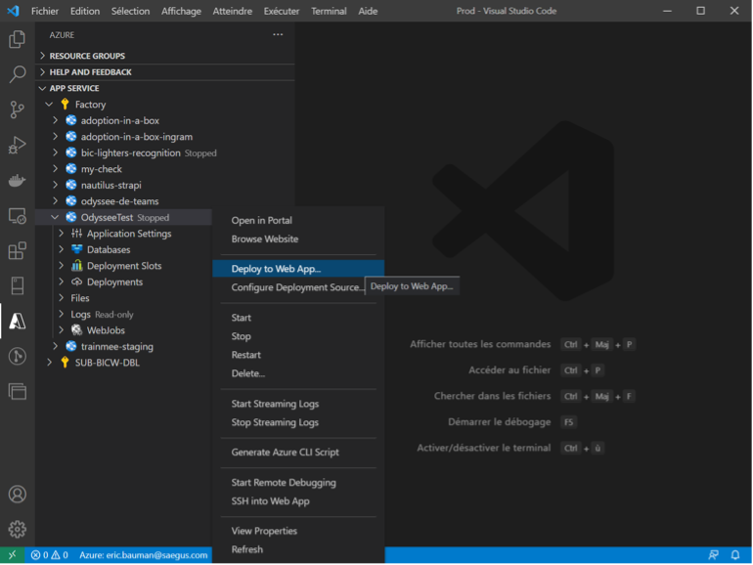Collapse the App Service section

pyautogui.click(x=165, y=88)
